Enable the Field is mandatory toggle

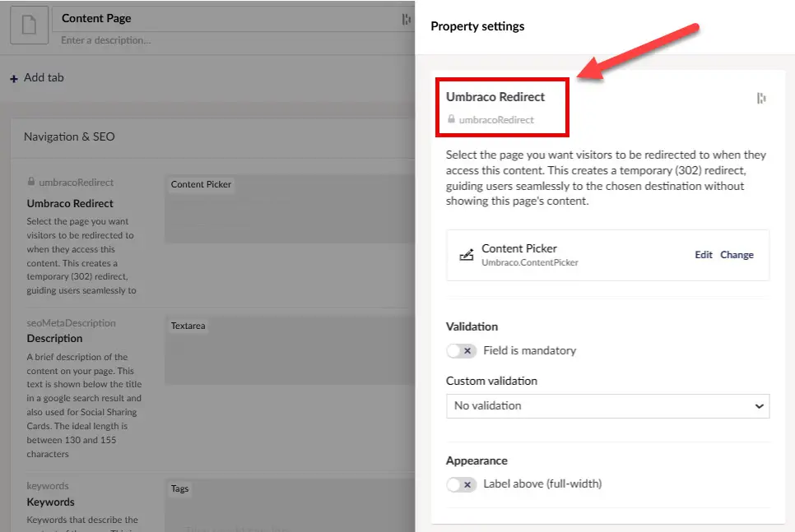461,350
